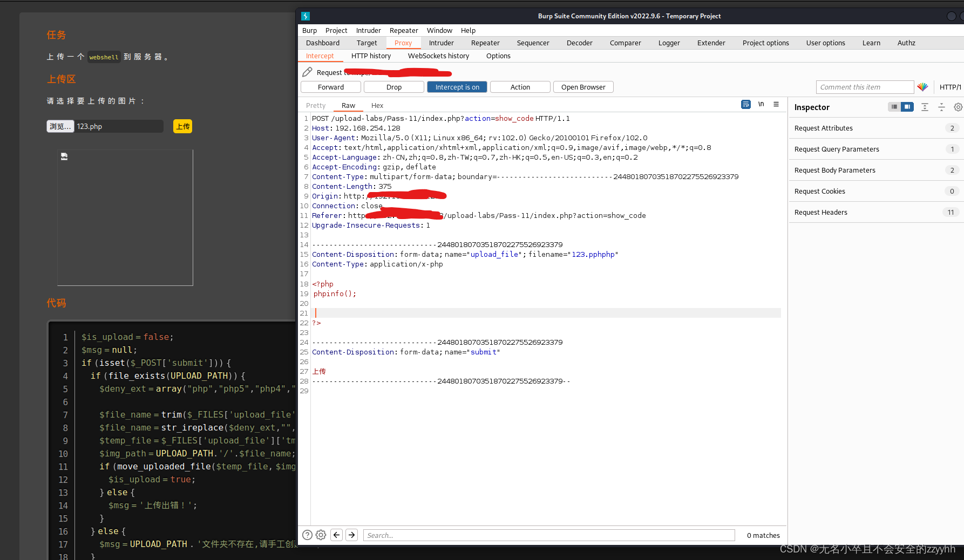Click the "0 matches" search result label

(x=763, y=535)
